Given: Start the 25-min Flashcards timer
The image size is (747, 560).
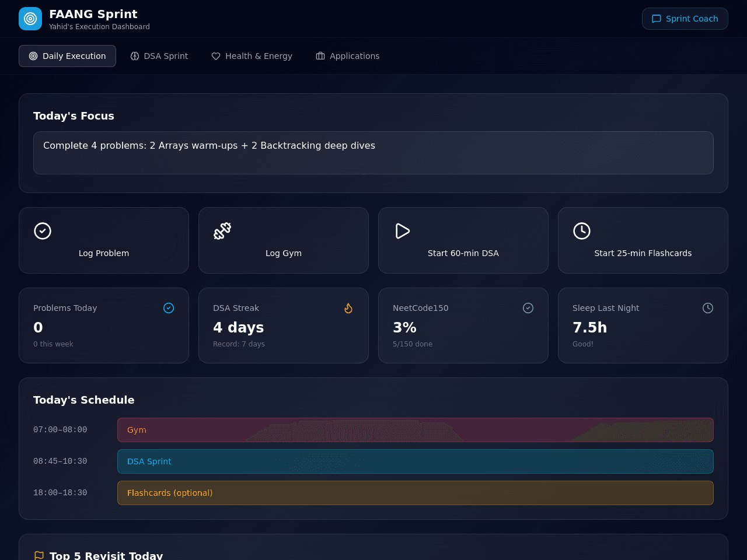Looking at the screenshot, I should pyautogui.click(x=643, y=240).
